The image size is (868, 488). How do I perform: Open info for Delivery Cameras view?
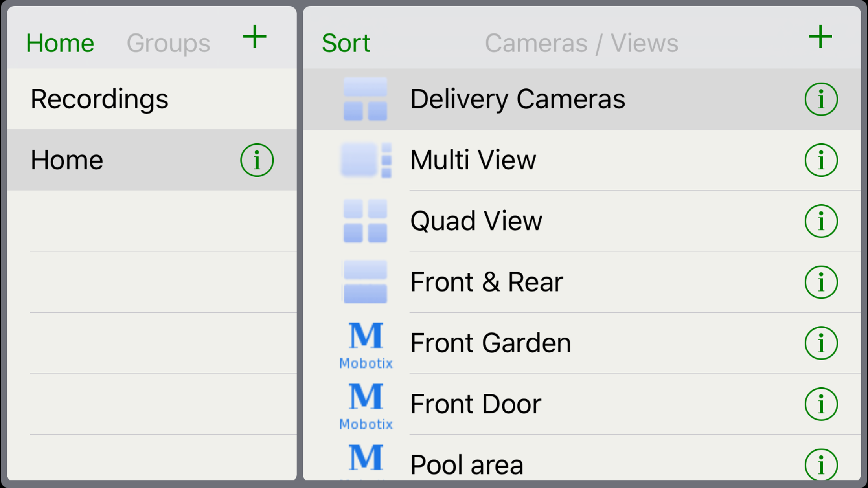click(821, 99)
